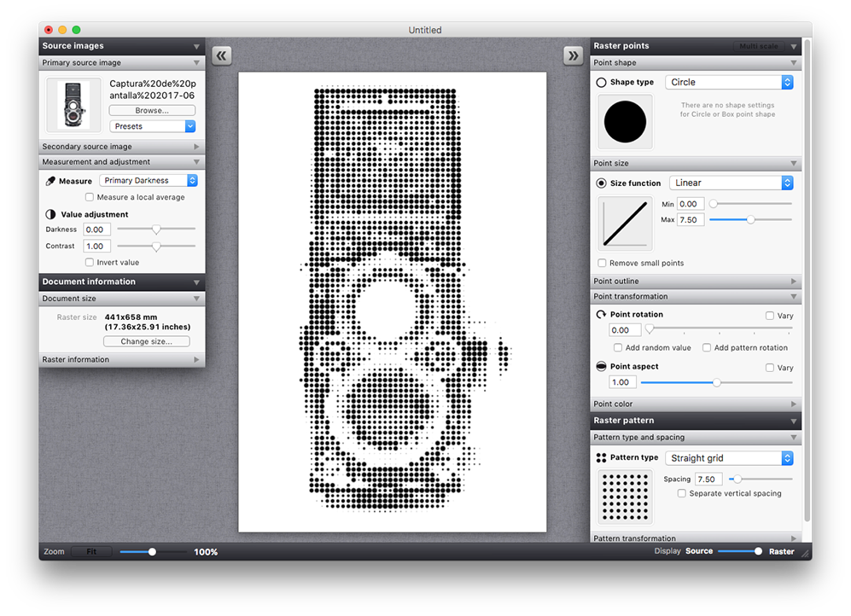
Task: Select the Size function radio button
Action: [x=602, y=183]
